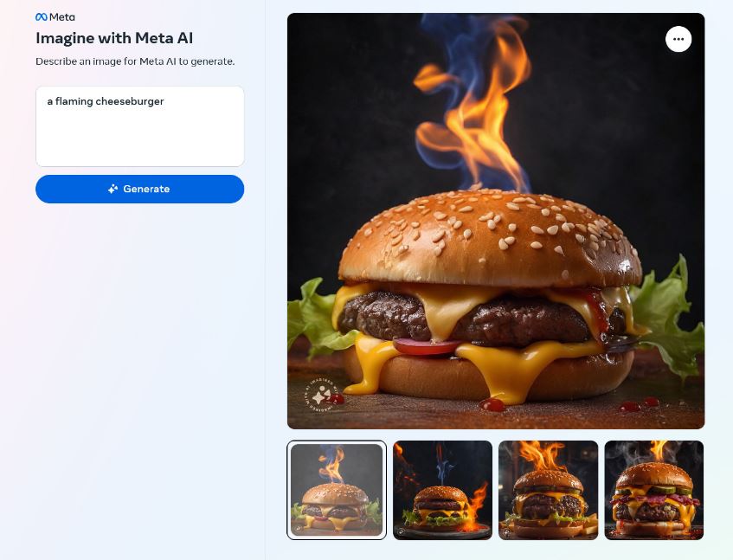
Task: Click the 'Describe an image' description text
Action: 135,61
